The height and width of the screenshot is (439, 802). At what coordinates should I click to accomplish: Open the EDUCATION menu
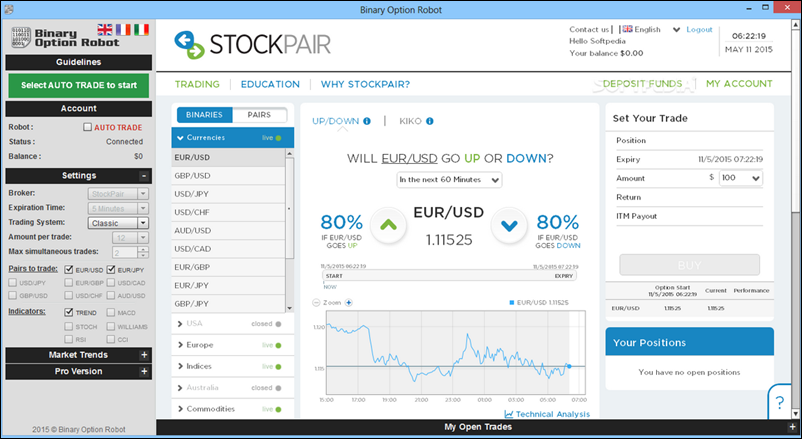270,84
